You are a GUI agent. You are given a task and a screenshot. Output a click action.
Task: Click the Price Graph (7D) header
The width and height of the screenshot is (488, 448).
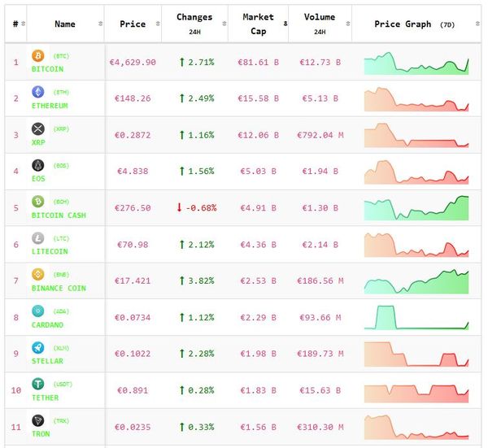[416, 24]
